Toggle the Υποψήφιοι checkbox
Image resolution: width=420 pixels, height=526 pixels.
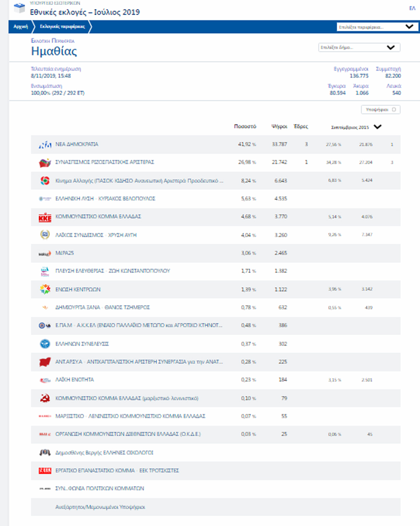pyautogui.click(x=394, y=110)
